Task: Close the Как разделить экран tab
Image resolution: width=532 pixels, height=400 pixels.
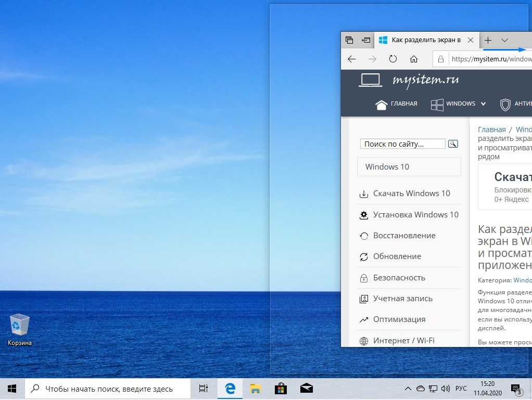Action: (471, 40)
